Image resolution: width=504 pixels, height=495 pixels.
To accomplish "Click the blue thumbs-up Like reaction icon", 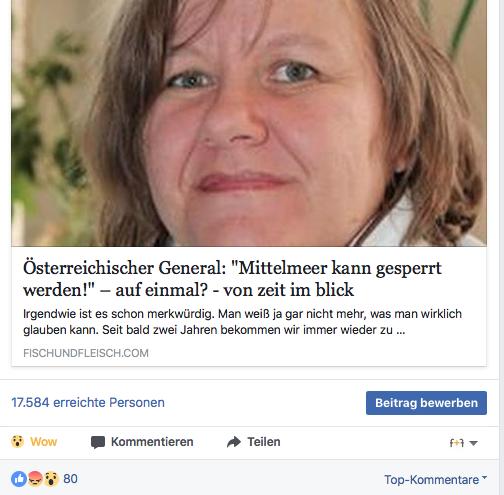I will [19, 479].
